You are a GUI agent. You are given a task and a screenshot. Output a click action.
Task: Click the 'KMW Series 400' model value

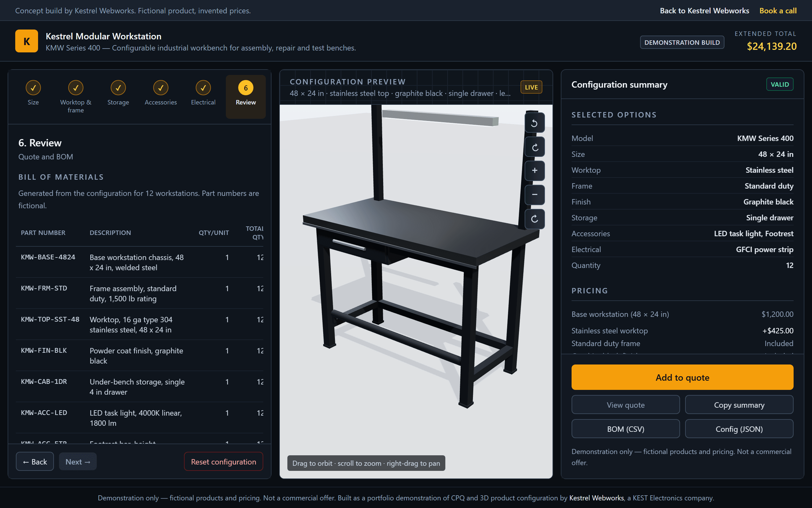click(x=765, y=138)
